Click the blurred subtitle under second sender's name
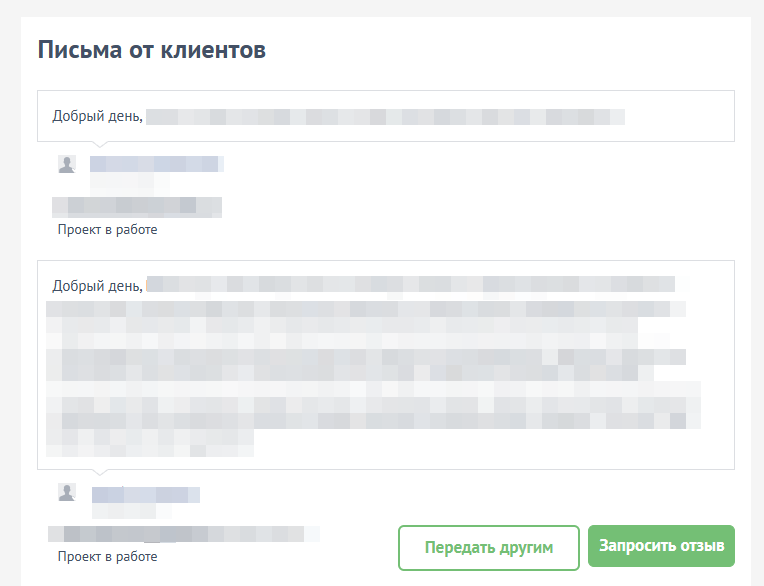The height and width of the screenshot is (586, 764). 125,512
